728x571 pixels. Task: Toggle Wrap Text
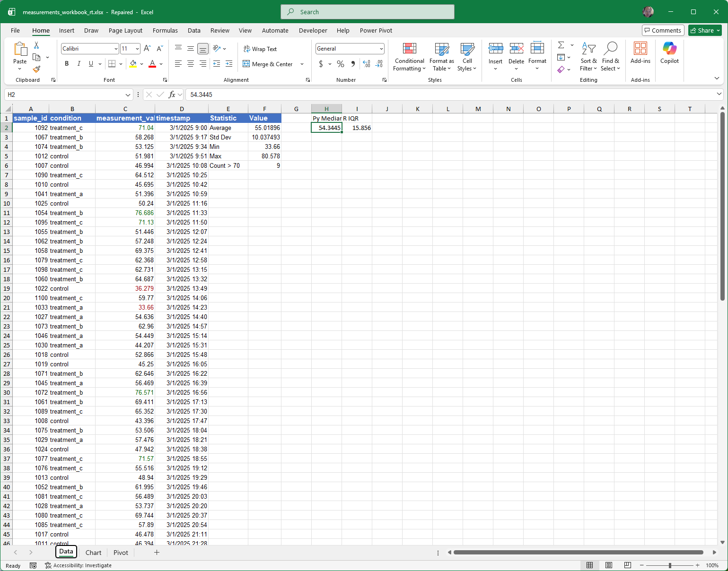click(260, 49)
